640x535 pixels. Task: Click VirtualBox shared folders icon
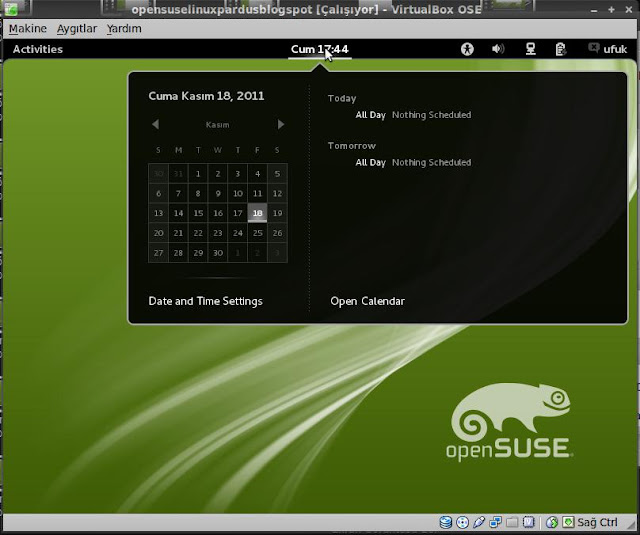click(512, 522)
